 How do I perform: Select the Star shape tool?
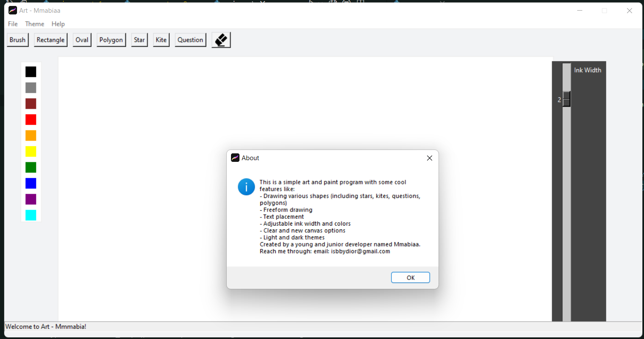[x=140, y=40]
